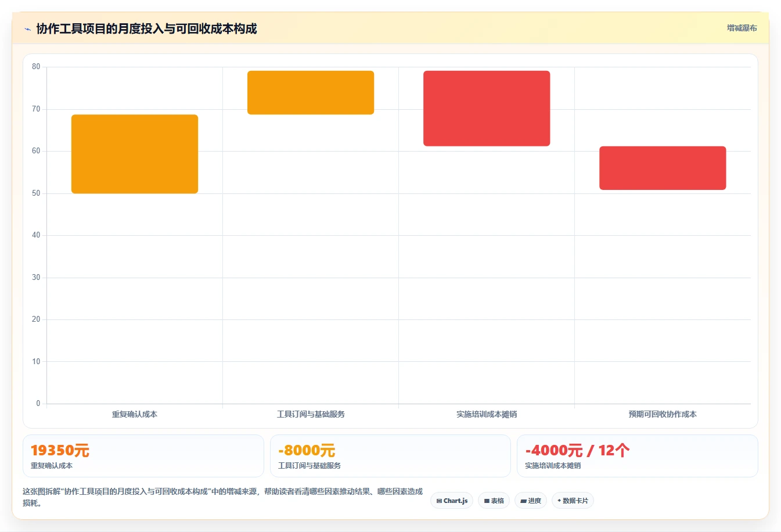Select the red 预期可回收协作成本 waterfall bar

click(x=663, y=168)
